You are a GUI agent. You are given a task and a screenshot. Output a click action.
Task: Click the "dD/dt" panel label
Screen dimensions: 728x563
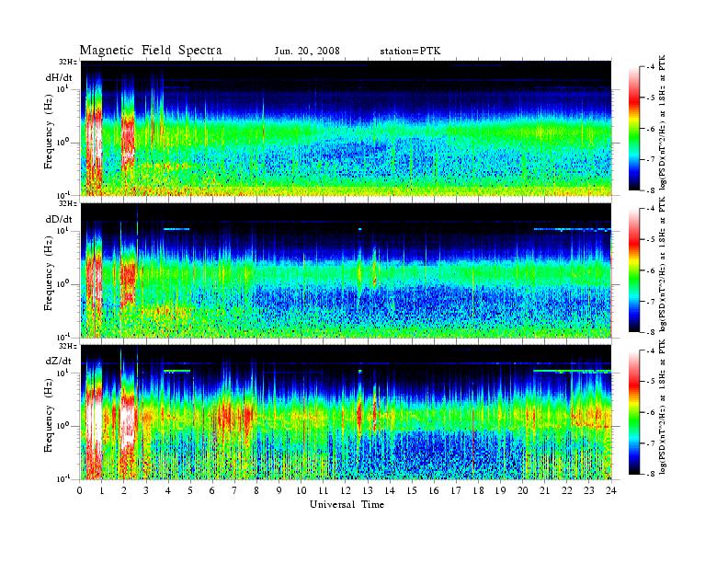click(59, 219)
